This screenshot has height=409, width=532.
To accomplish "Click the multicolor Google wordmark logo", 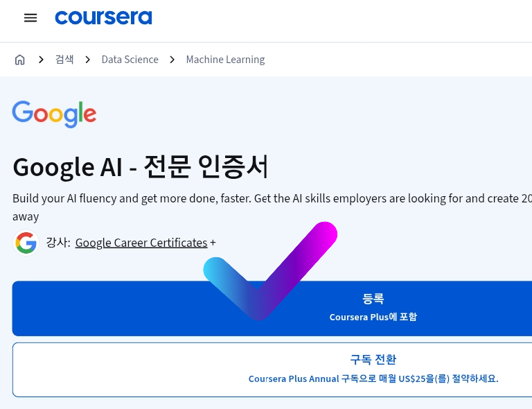I will point(54,114).
